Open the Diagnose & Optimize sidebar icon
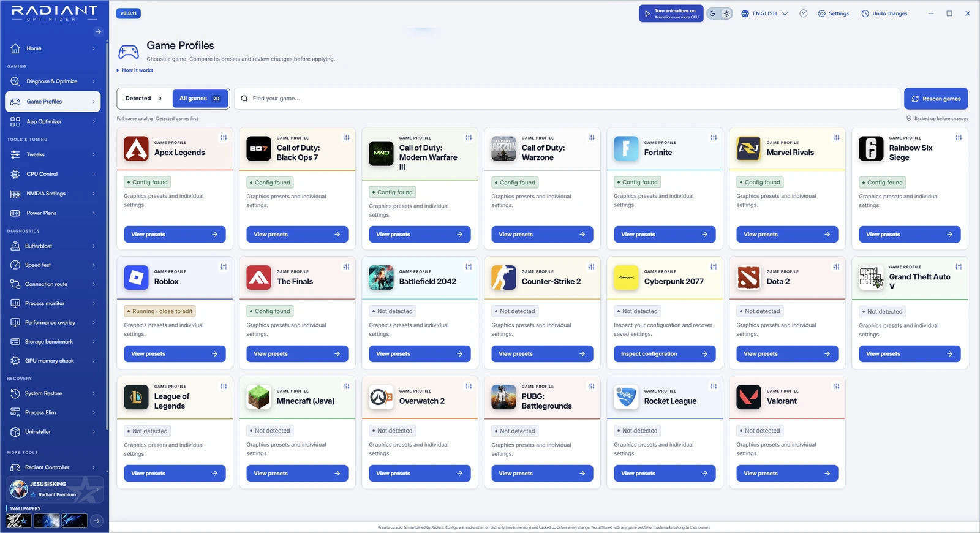 pyautogui.click(x=15, y=81)
